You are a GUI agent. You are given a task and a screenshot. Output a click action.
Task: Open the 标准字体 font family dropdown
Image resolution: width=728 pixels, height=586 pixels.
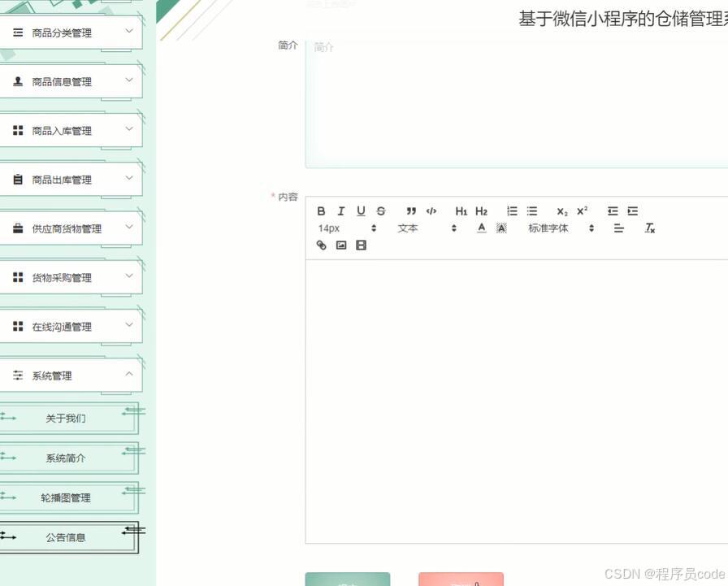[x=549, y=228]
